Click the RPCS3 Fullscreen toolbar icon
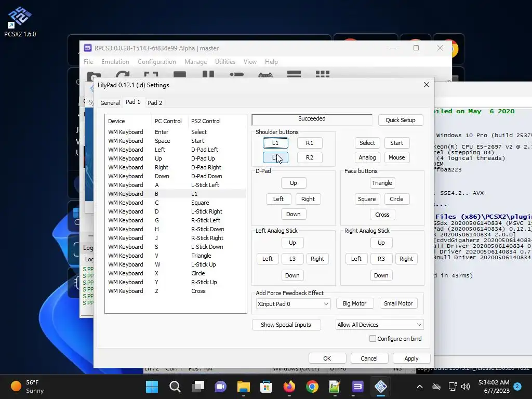This screenshot has width=532, height=399. 151,75
